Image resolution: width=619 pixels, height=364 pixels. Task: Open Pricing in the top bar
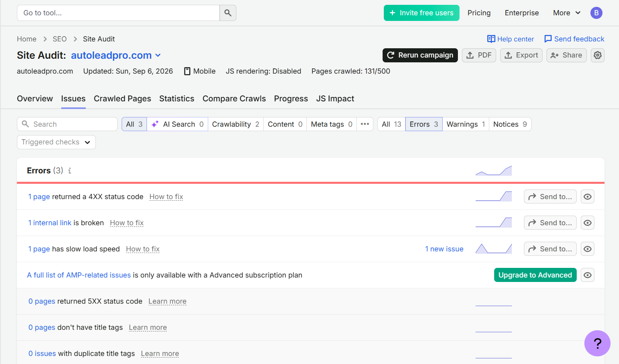coord(479,13)
